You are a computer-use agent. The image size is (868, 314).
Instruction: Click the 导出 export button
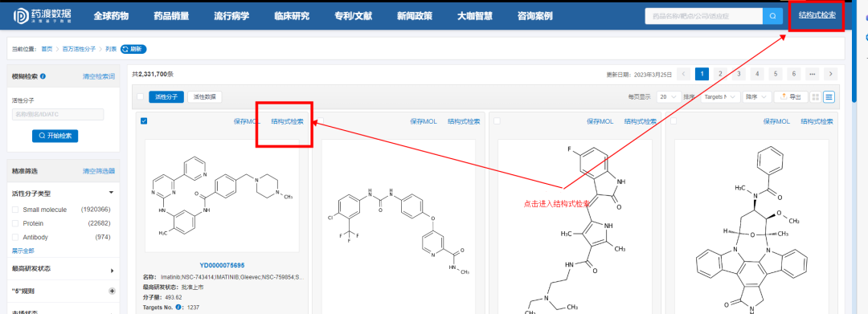pyautogui.click(x=791, y=96)
